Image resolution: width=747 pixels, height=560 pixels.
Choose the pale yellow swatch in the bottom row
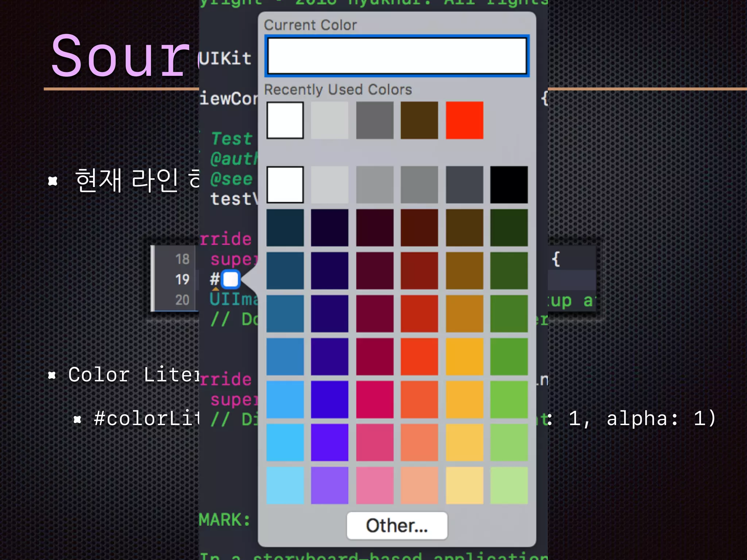click(464, 485)
